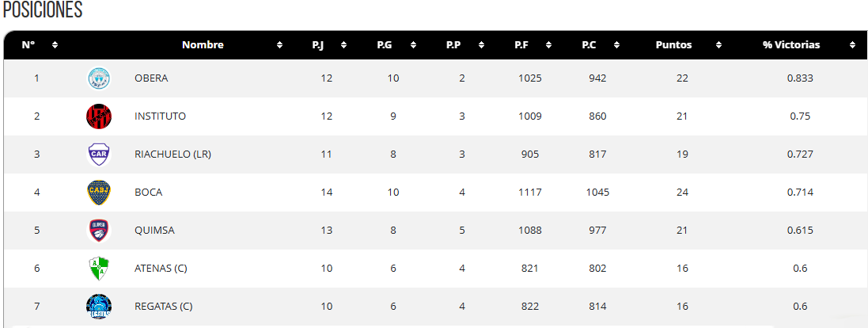This screenshot has width=868, height=328.
Task: Click the Atenas (C) team logo
Action: pyautogui.click(x=99, y=269)
